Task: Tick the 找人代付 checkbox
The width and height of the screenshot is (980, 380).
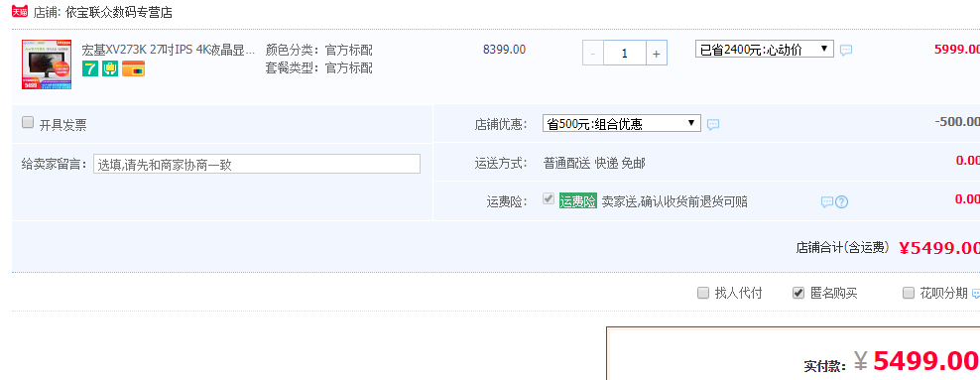Action: [x=703, y=293]
